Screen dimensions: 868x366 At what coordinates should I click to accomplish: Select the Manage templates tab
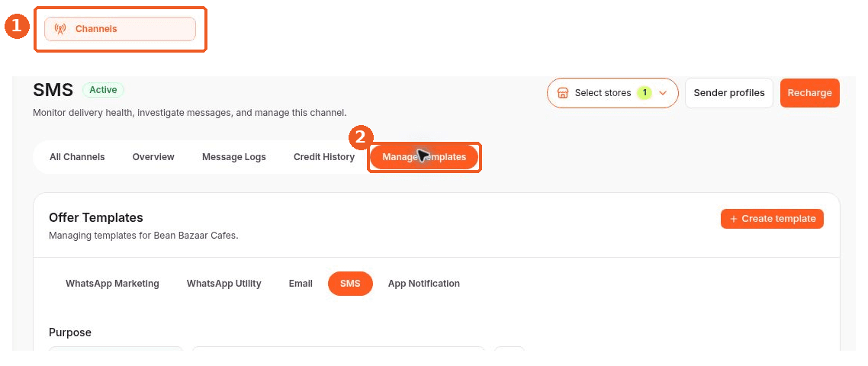click(424, 157)
